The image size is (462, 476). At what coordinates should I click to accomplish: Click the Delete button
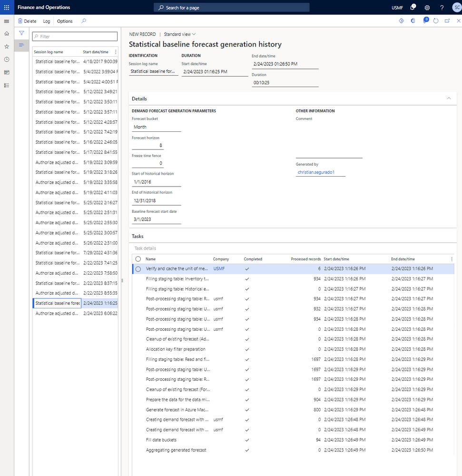pyautogui.click(x=27, y=21)
